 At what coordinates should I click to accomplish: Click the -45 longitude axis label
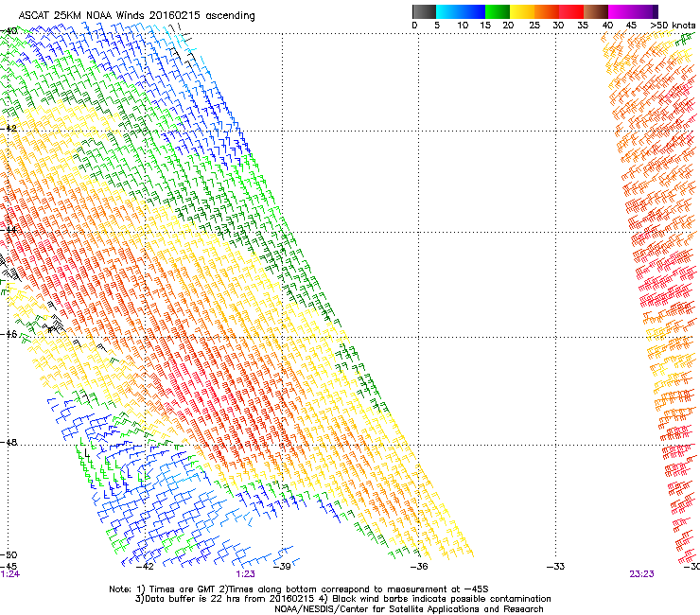[9, 567]
